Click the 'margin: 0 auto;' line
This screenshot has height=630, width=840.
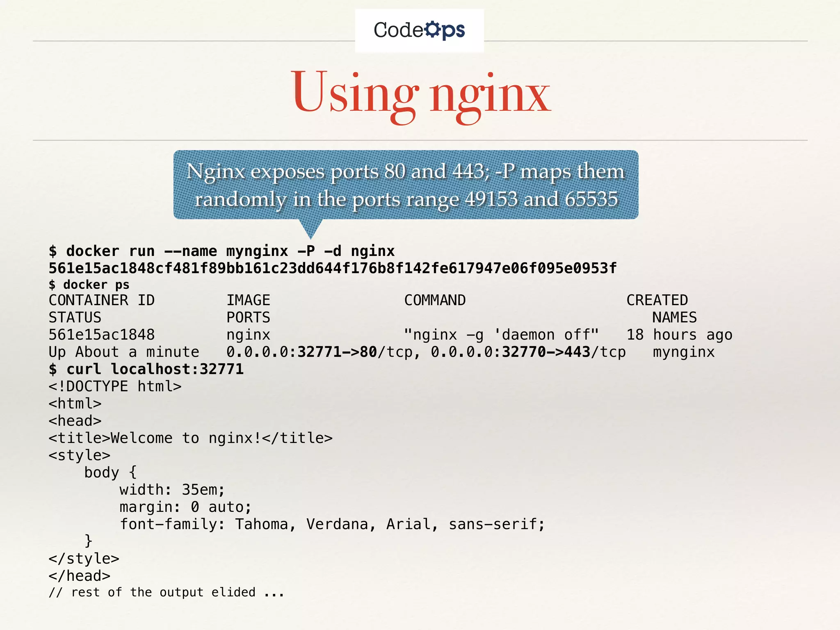tap(185, 507)
